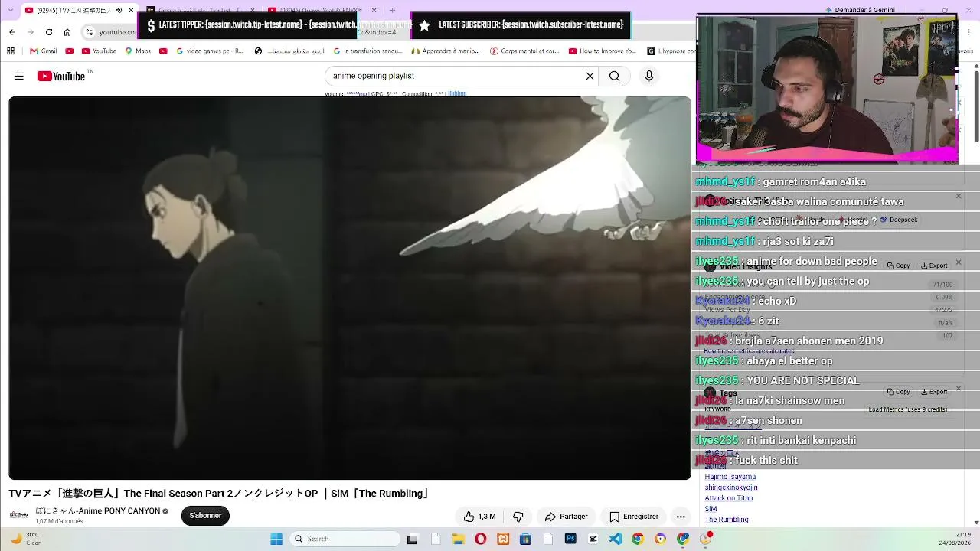The width and height of the screenshot is (980, 551).
Task: Close the Tags panel
Action: click(959, 388)
